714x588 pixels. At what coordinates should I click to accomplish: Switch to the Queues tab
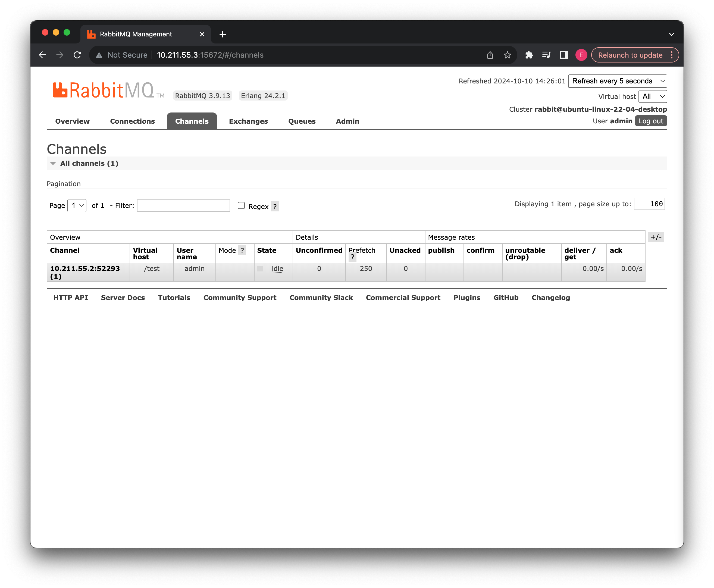coord(302,121)
